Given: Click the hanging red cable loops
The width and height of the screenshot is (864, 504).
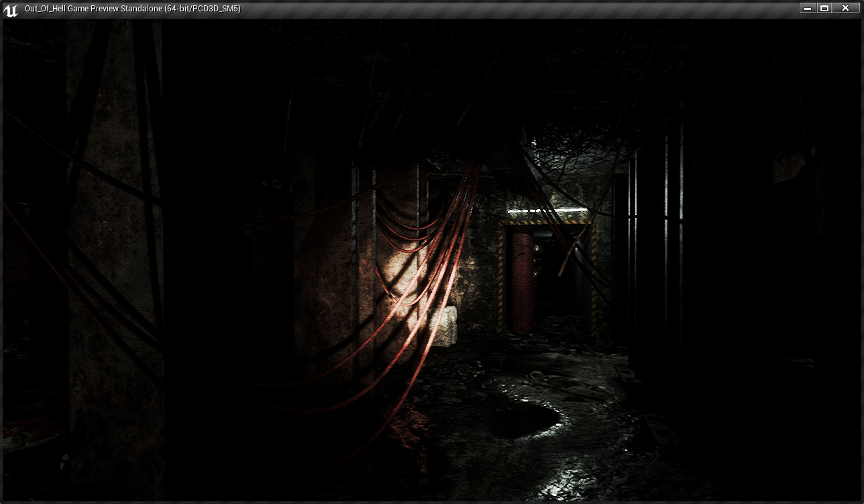Looking at the screenshot, I should 402,228.
